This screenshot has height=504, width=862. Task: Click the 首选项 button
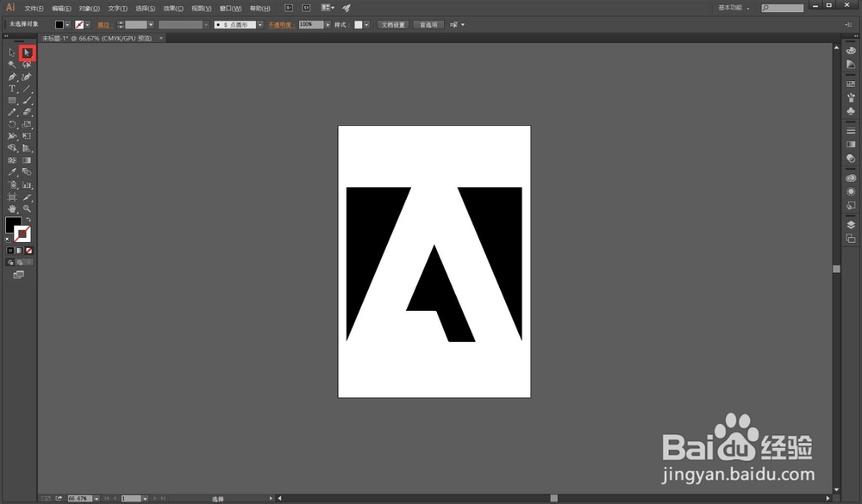[x=428, y=25]
